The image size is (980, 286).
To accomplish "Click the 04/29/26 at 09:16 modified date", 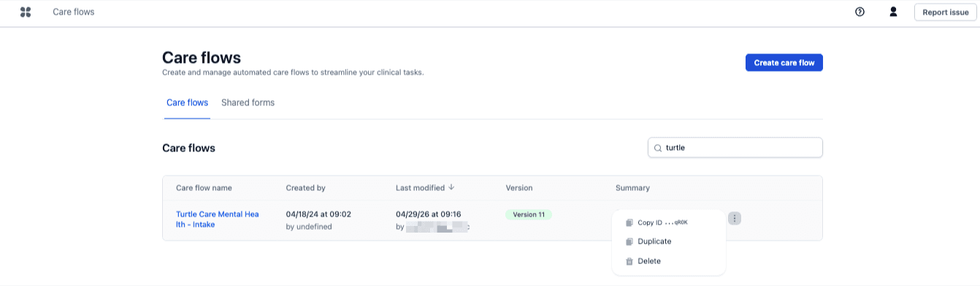I will point(429,214).
